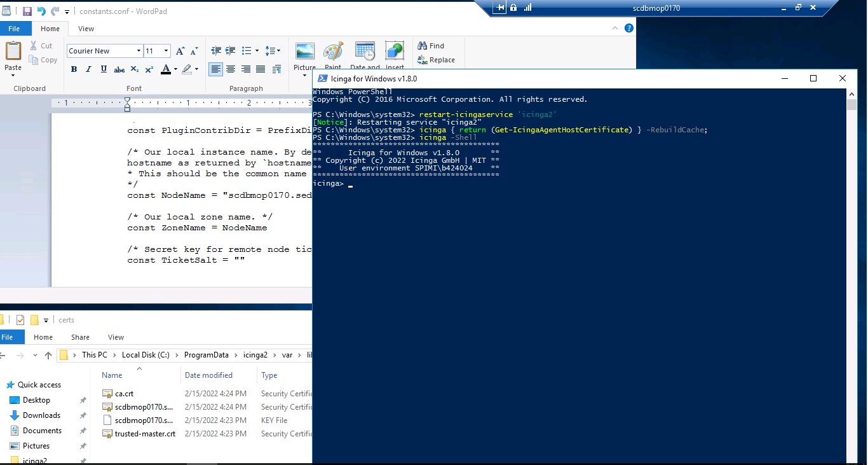Viewport: 868px width, 465px height.
Task: Click the Replace icon in the ribbon
Action: click(x=437, y=60)
